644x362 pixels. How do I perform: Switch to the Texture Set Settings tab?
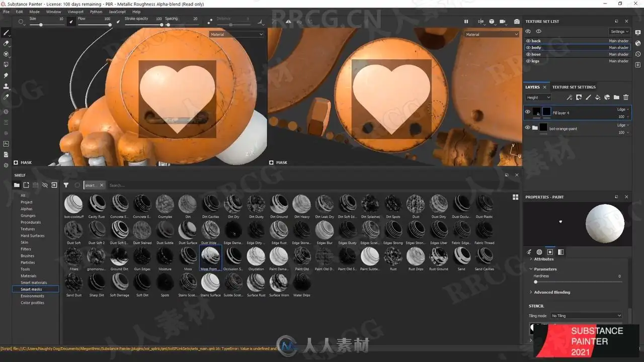[574, 87]
